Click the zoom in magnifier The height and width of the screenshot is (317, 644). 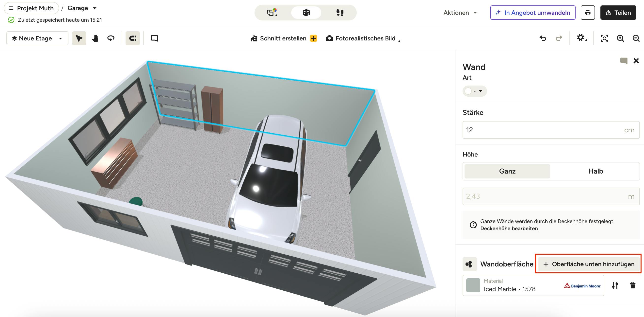[620, 38]
